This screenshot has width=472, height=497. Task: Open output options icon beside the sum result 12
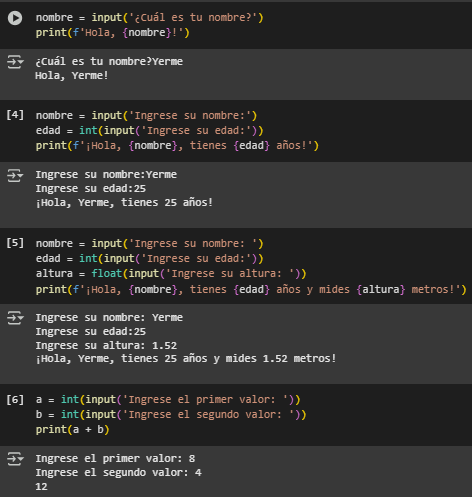[x=15, y=459]
